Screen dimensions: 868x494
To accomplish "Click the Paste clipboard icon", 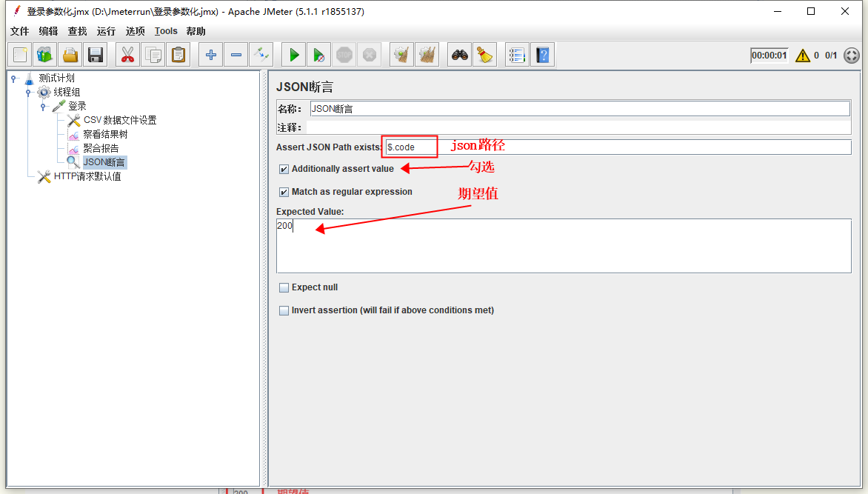I will (x=178, y=55).
